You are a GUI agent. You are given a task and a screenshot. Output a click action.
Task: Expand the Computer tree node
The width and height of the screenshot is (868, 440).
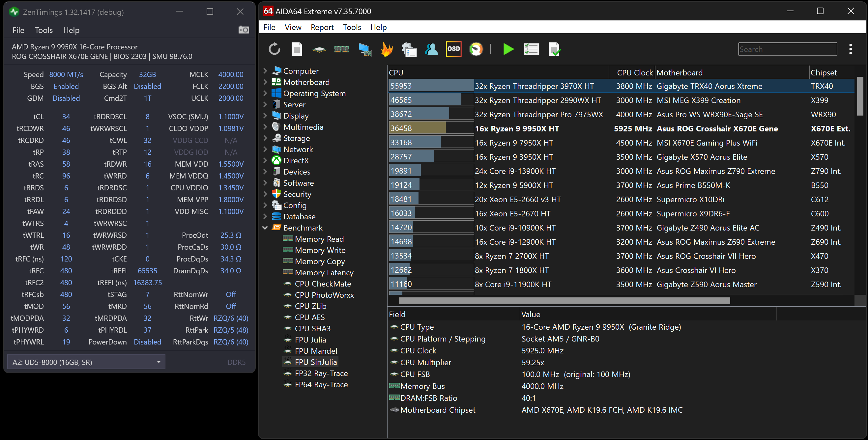tap(265, 71)
